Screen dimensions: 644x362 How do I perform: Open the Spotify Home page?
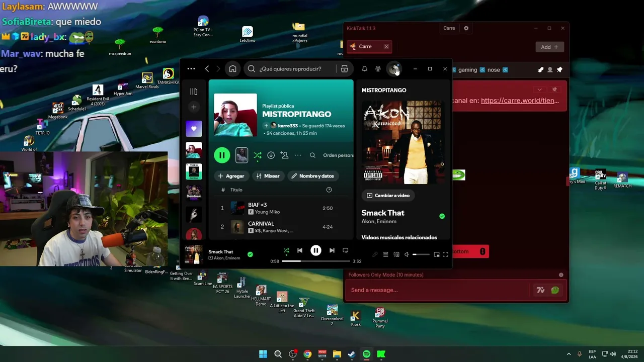[232, 69]
